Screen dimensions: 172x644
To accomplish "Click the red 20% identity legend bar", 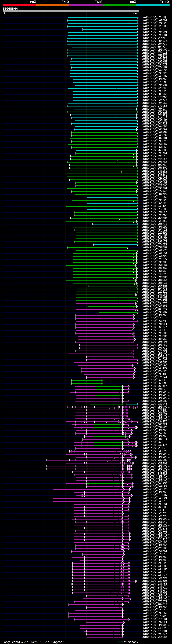I will pyautogui.click(x=19, y=5).
